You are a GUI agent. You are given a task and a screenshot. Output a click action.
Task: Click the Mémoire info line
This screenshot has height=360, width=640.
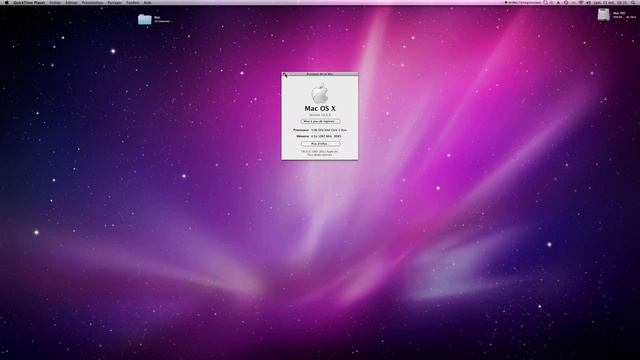point(319,136)
